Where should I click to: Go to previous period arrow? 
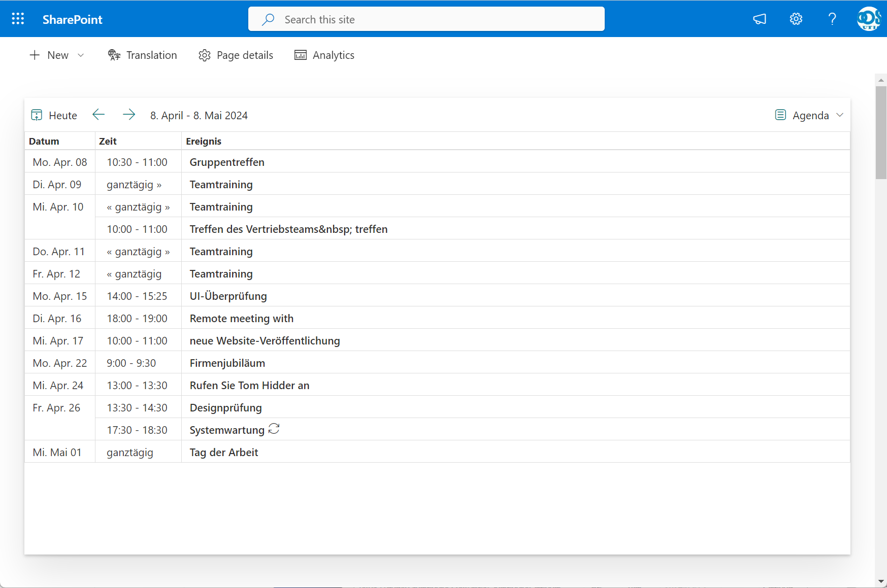[x=98, y=115]
